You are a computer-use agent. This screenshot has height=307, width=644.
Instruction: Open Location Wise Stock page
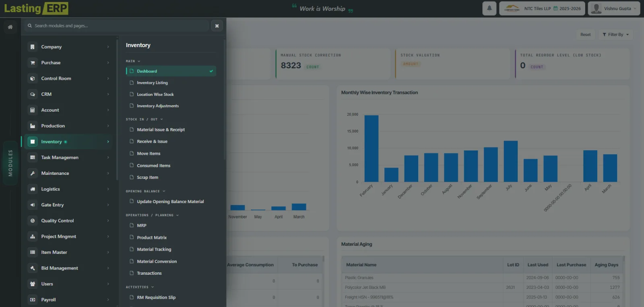point(155,94)
